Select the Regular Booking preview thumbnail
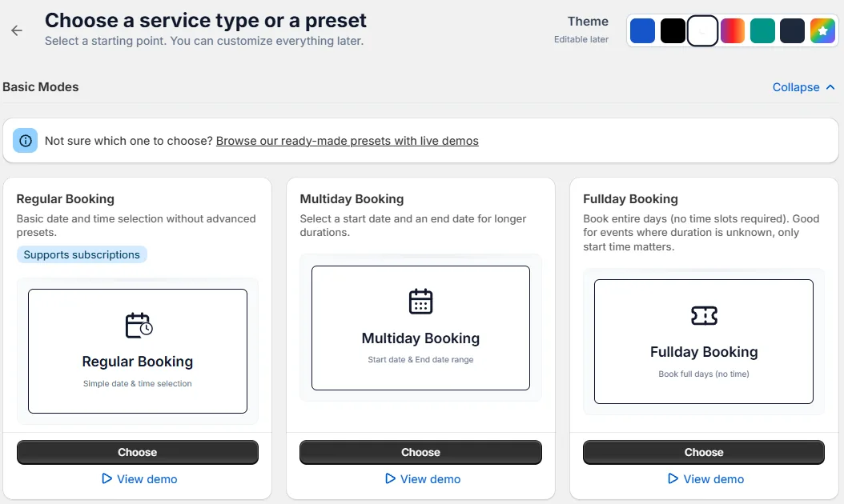 tap(138, 351)
